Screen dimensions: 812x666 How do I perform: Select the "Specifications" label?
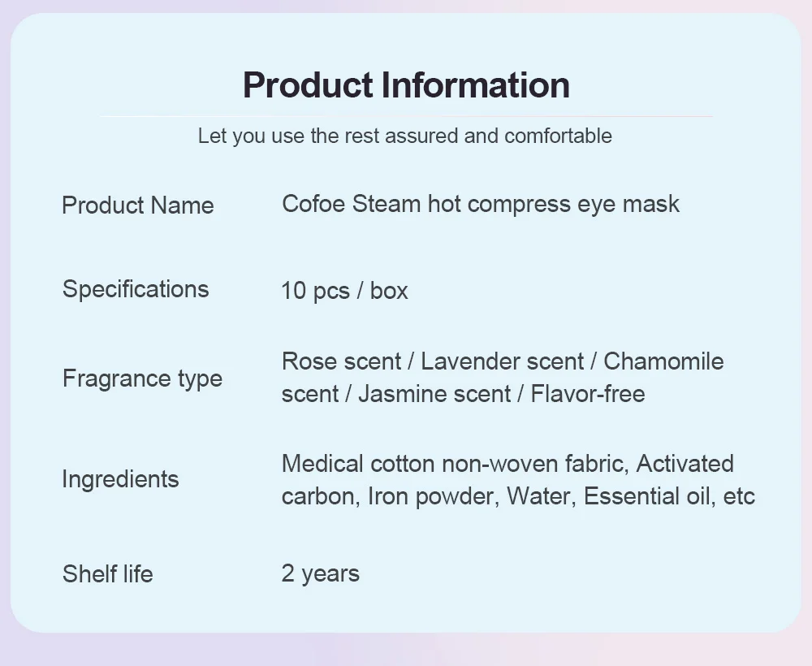(136, 289)
